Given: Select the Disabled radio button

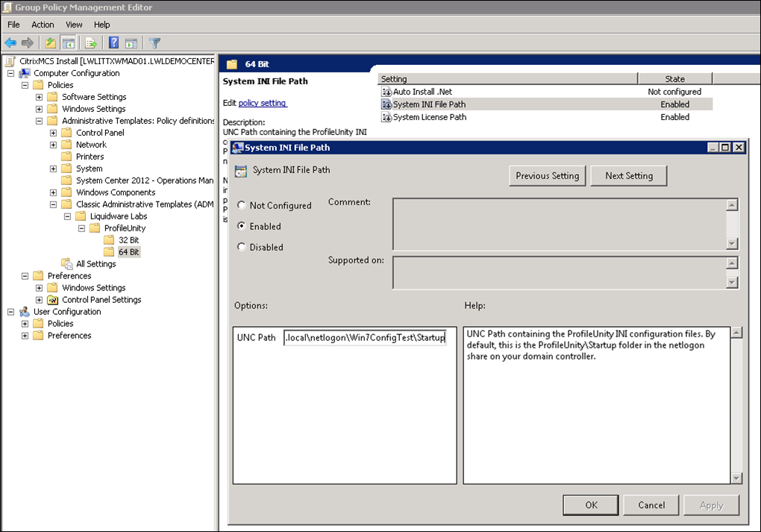Looking at the screenshot, I should coord(242,247).
